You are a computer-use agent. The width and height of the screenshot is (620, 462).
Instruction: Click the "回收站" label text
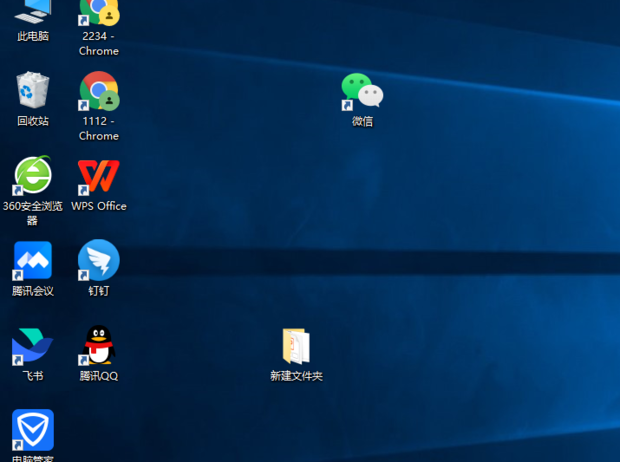coord(33,121)
